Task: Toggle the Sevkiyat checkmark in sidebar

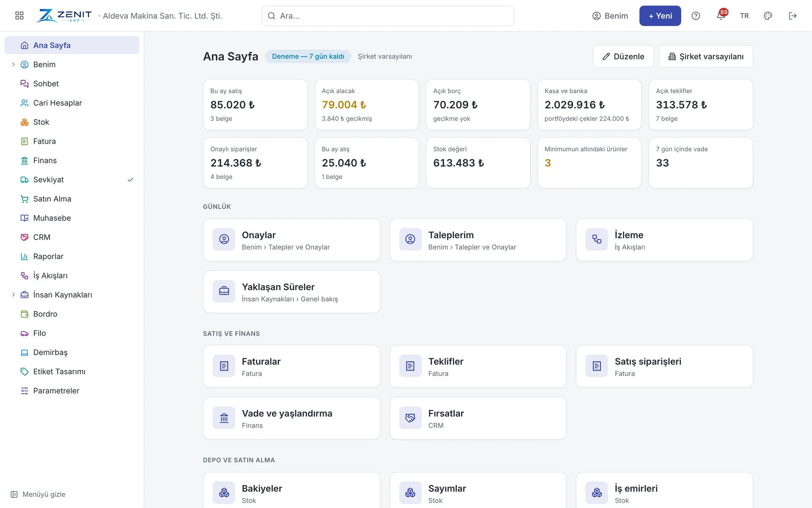Action: point(131,179)
